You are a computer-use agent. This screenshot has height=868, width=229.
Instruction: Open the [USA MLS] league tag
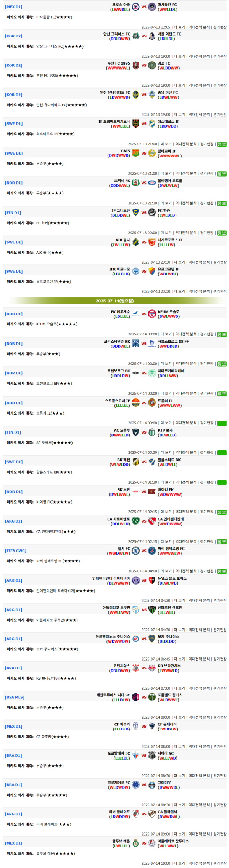pyautogui.click(x=15, y=697)
